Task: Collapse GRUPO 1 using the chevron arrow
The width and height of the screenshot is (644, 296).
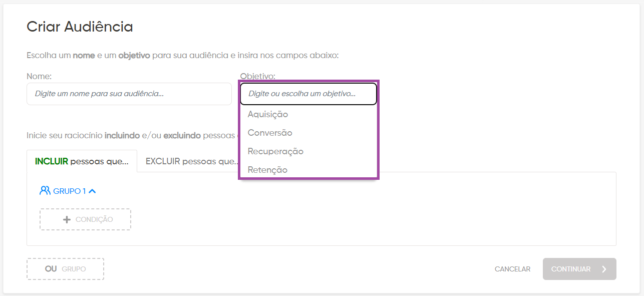Action: tap(92, 191)
